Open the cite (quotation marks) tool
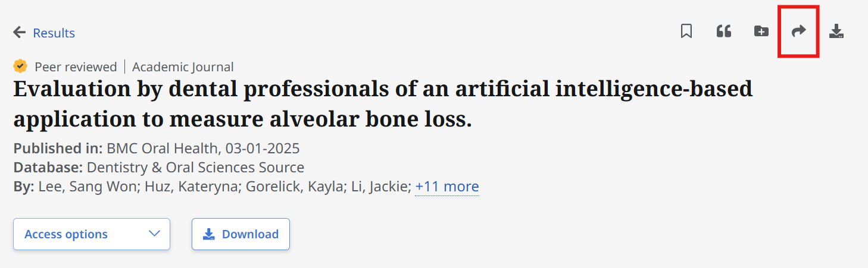Viewport: 868px width, 268px height. point(723,31)
